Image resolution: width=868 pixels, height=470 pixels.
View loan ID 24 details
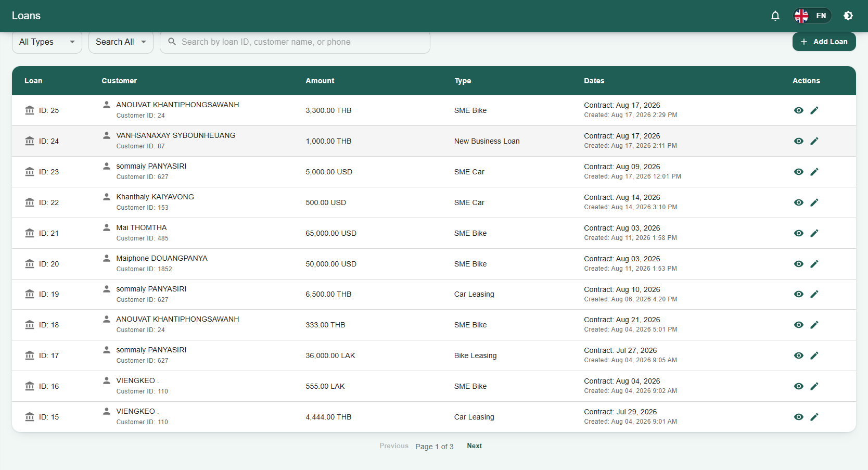[799, 141]
